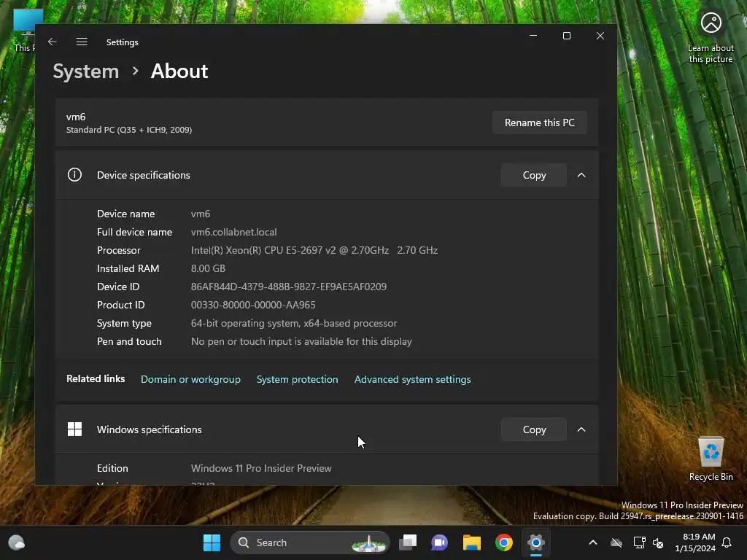The height and width of the screenshot is (560, 747).
Task: Copy the Device specifications
Action: coord(534,175)
